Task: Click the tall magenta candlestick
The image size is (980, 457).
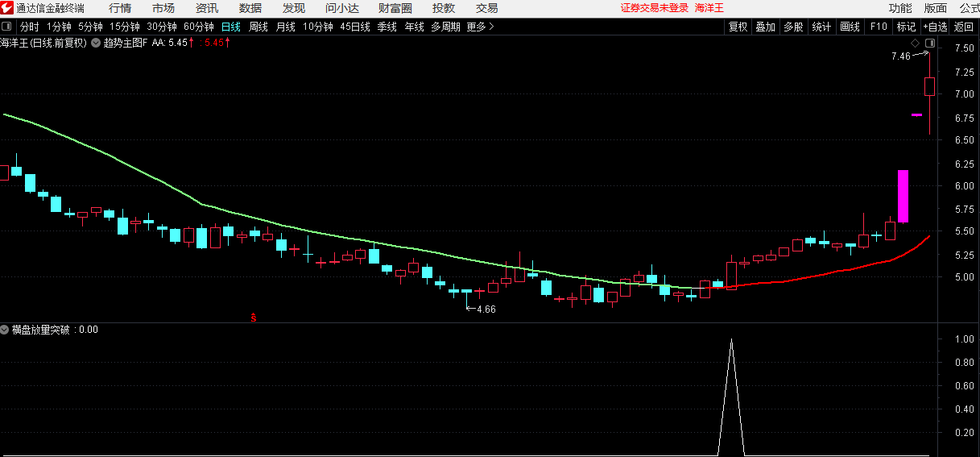Action: point(903,196)
